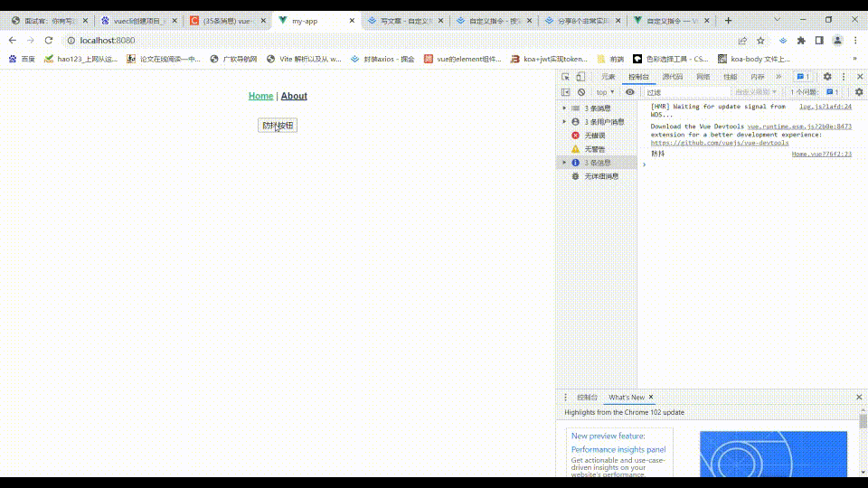Open the drawer three-dot menu
The image size is (868, 488).
tap(565, 398)
